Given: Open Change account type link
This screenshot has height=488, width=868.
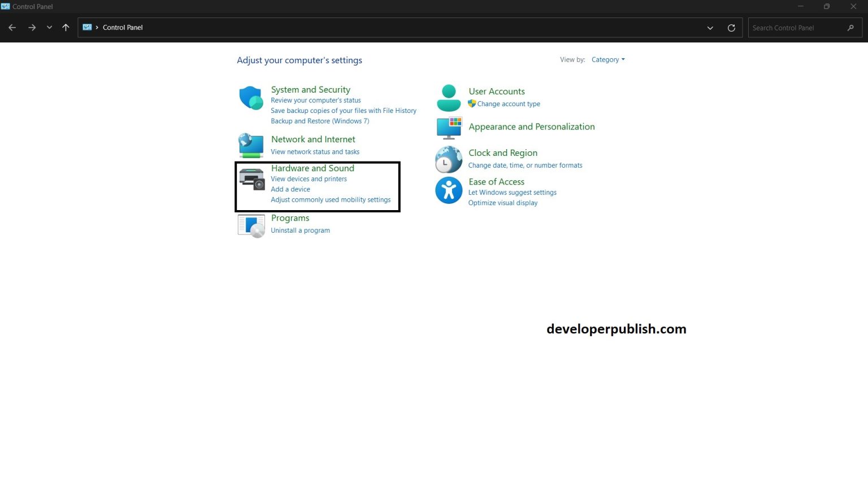Looking at the screenshot, I should 508,104.
